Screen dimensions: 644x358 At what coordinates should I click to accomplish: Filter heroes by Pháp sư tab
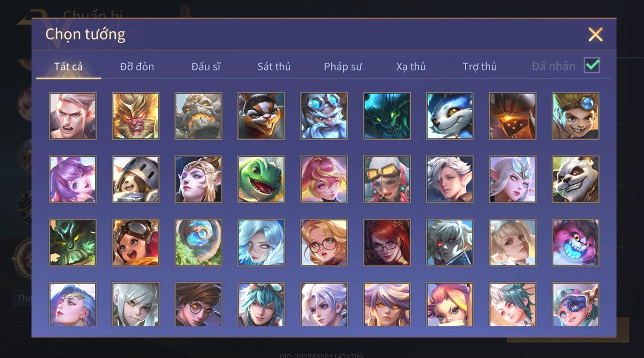tap(343, 67)
